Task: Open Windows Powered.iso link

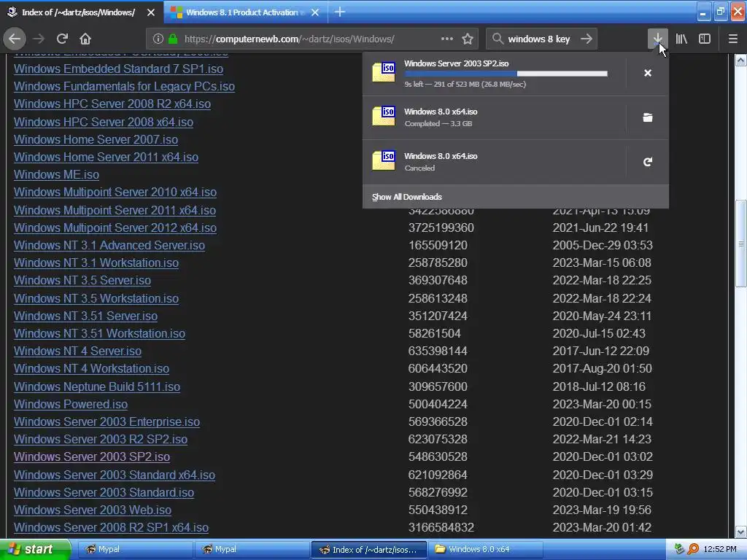Action: (x=71, y=404)
